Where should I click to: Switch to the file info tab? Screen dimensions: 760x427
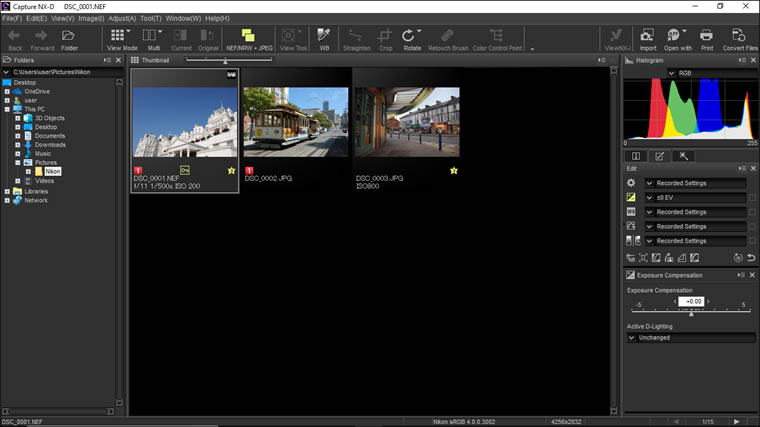coord(635,156)
